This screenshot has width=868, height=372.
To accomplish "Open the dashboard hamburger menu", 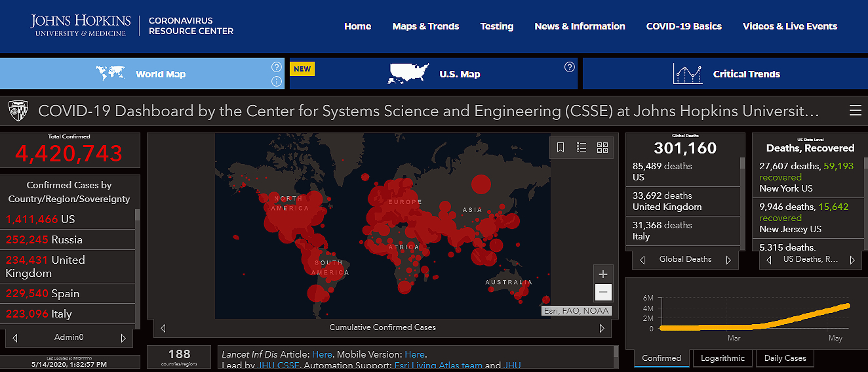I will tap(855, 110).
